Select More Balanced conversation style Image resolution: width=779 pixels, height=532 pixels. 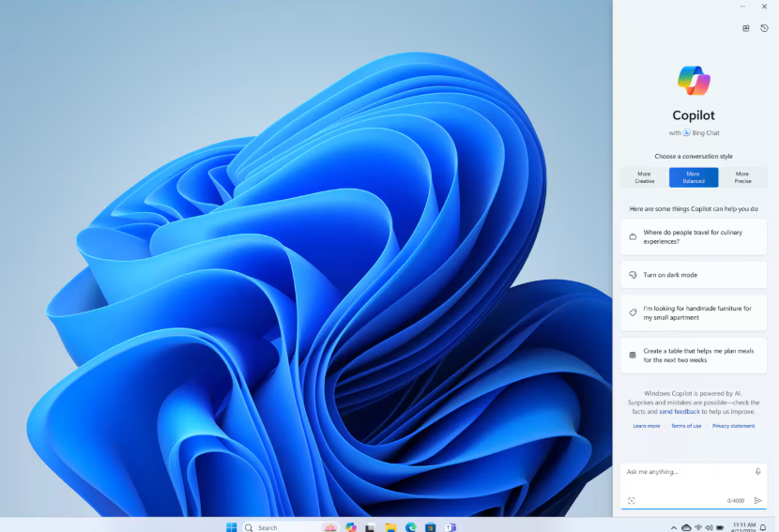(x=694, y=177)
